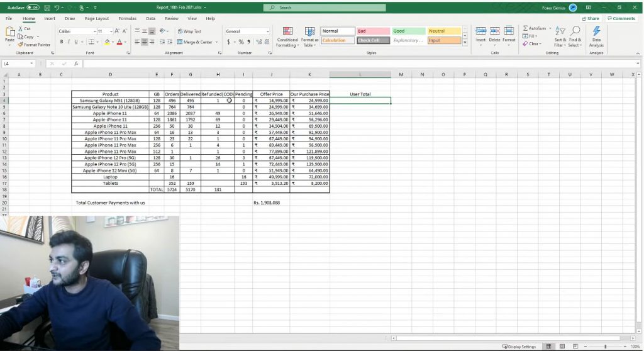Click the Sort & Filter icon
644x351 pixels.
click(560, 36)
